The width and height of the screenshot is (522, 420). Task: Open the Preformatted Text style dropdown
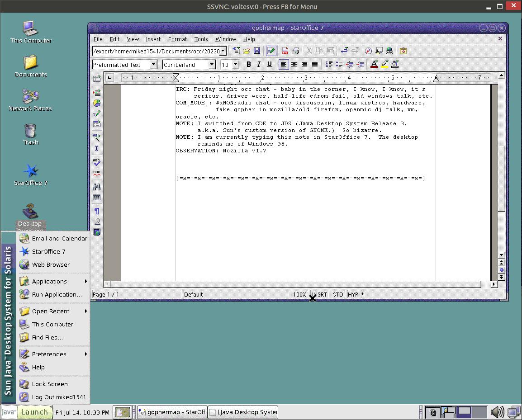pos(153,65)
